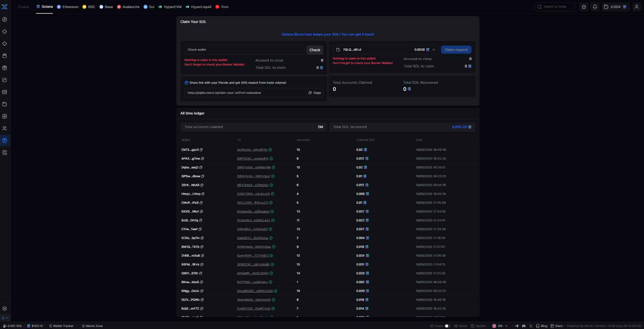The width and height of the screenshot is (644, 329).
Task: Switch to the Avalanche chain tab
Action: click(128, 7)
